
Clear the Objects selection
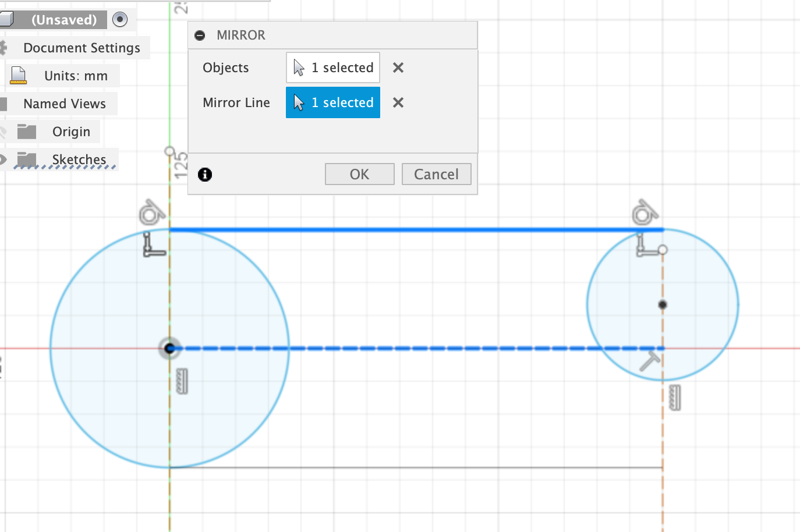(398, 68)
